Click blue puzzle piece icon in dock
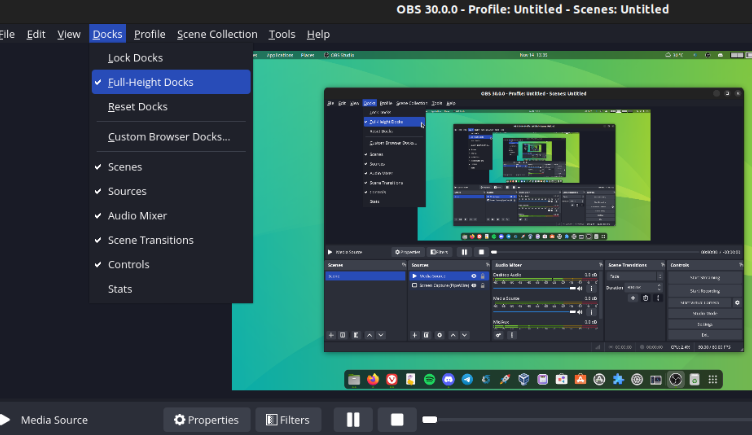This screenshot has height=435, width=752. 618,380
